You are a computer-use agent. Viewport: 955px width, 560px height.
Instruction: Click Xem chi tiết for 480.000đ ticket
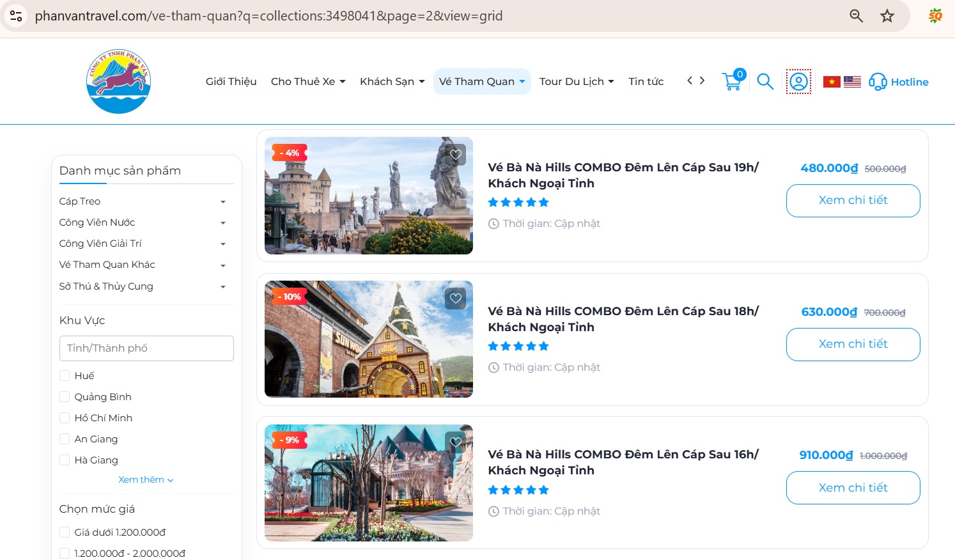point(853,201)
